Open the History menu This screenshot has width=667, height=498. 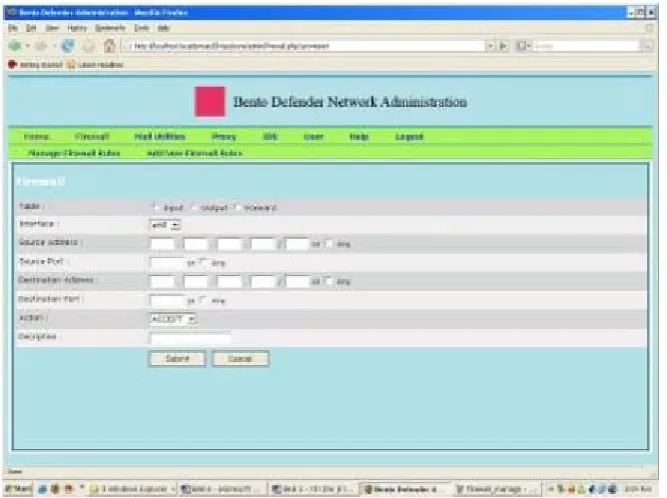tap(77, 28)
